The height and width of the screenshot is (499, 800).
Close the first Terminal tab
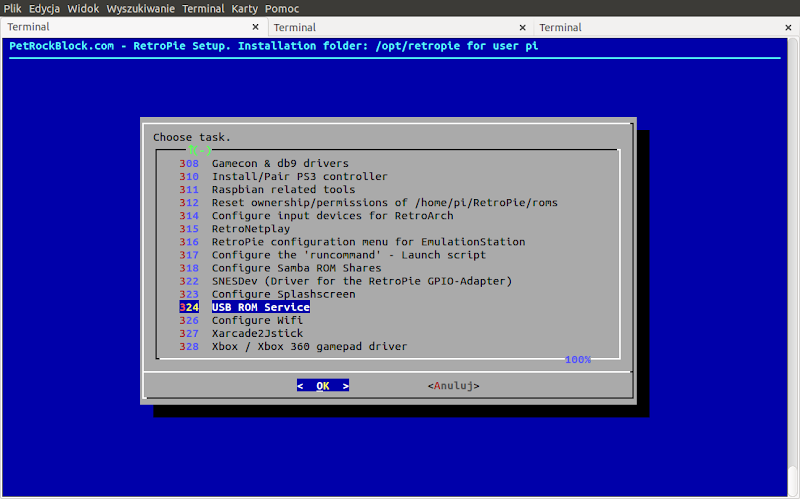coord(256,27)
